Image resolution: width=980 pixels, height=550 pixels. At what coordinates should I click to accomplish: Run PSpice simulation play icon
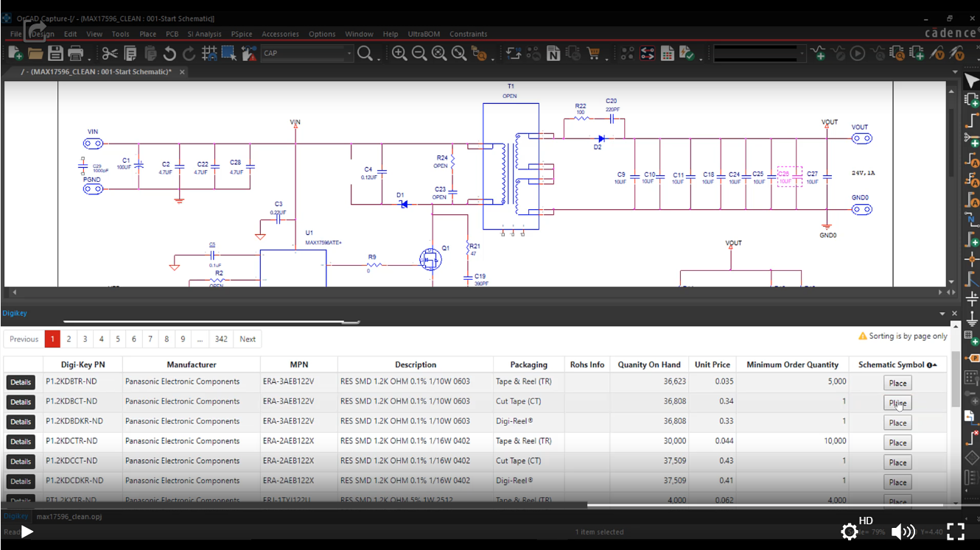tap(858, 53)
